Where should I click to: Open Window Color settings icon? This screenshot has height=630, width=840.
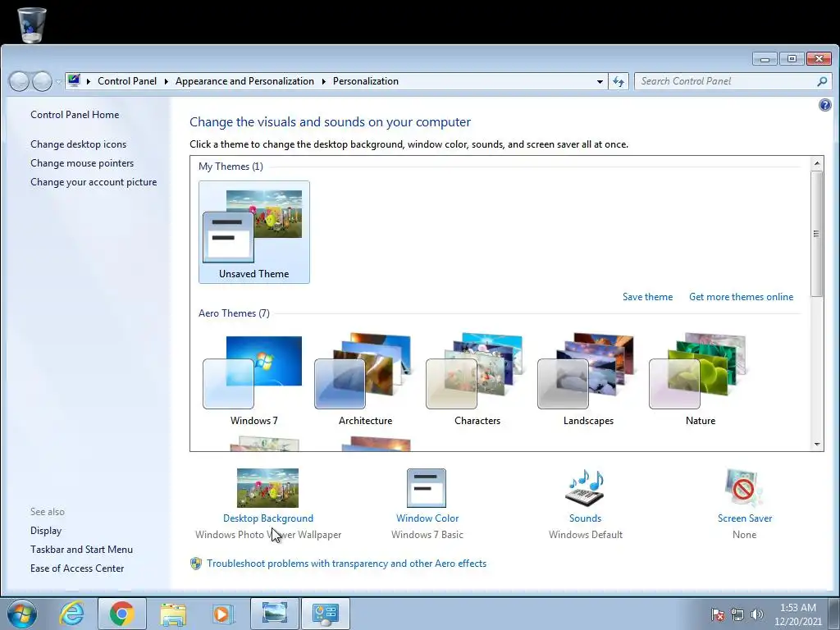[x=427, y=487]
